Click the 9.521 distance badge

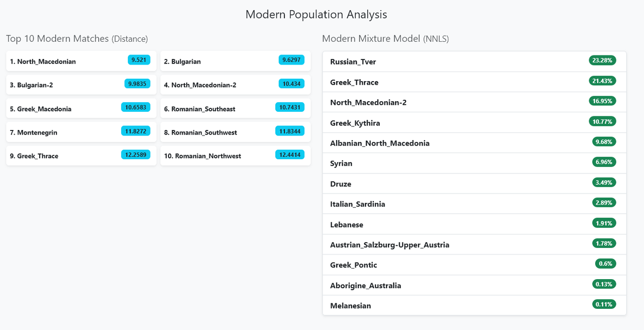tap(139, 60)
